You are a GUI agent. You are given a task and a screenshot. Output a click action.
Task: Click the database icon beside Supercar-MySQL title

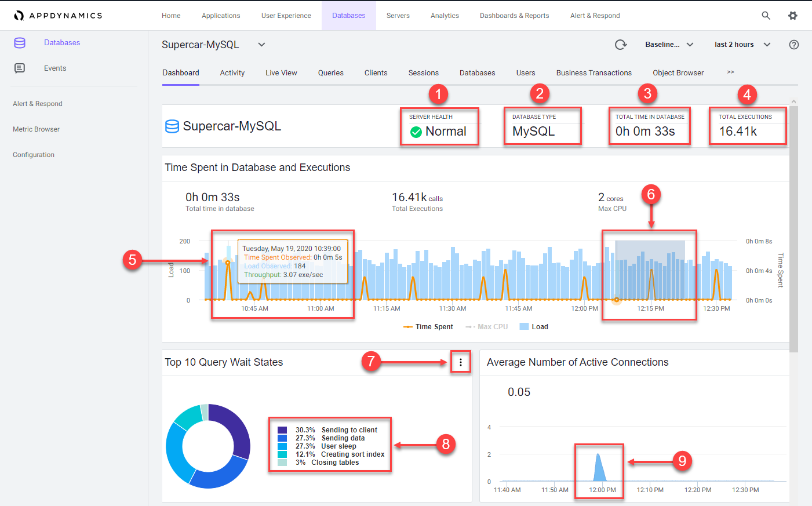pos(172,126)
